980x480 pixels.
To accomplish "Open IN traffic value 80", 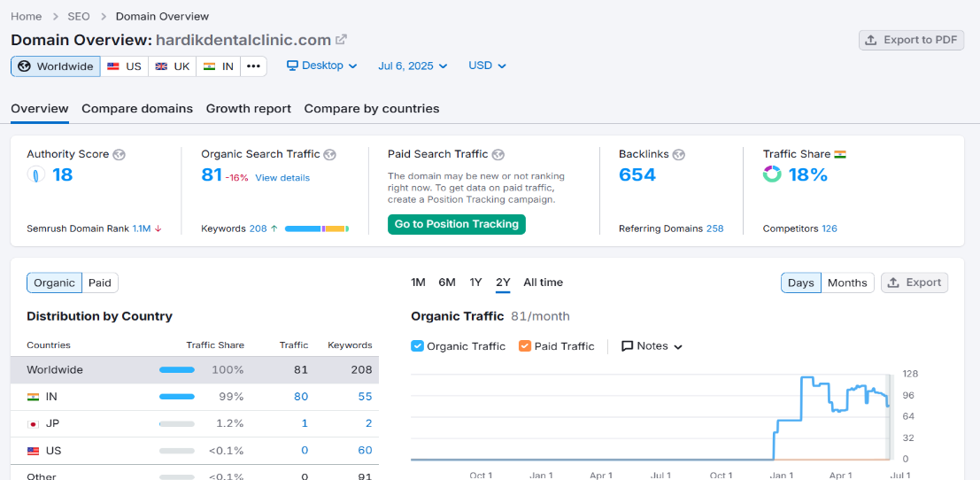I will (301, 397).
